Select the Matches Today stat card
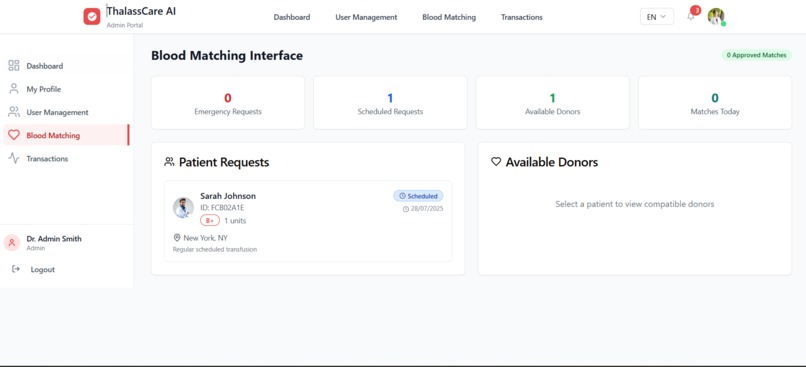Image resolution: width=806 pixels, height=367 pixels. tap(715, 103)
